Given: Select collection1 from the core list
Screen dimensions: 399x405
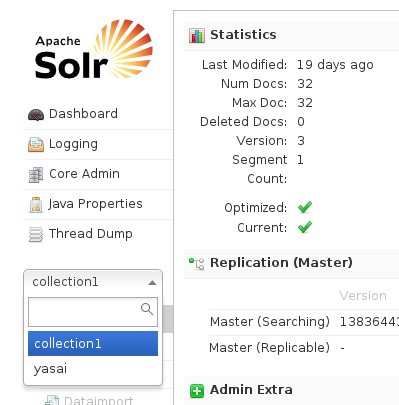Looking at the screenshot, I should pos(93,343).
